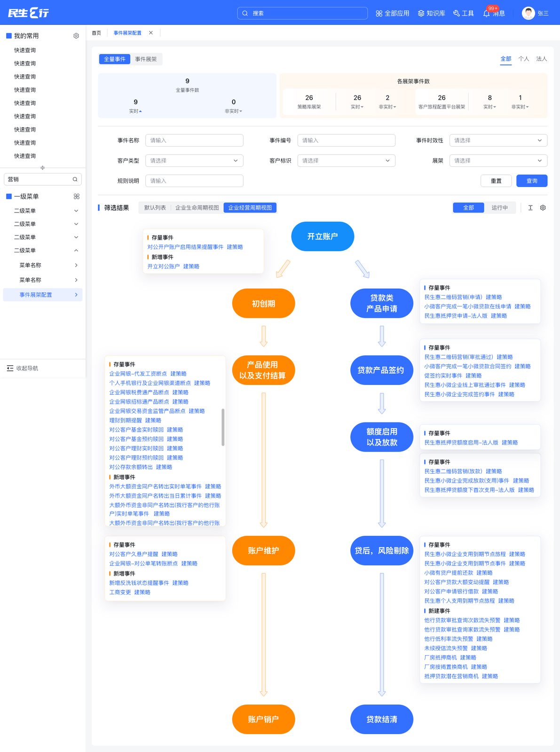
Task: Show only 运行中 events
Action: point(499,208)
